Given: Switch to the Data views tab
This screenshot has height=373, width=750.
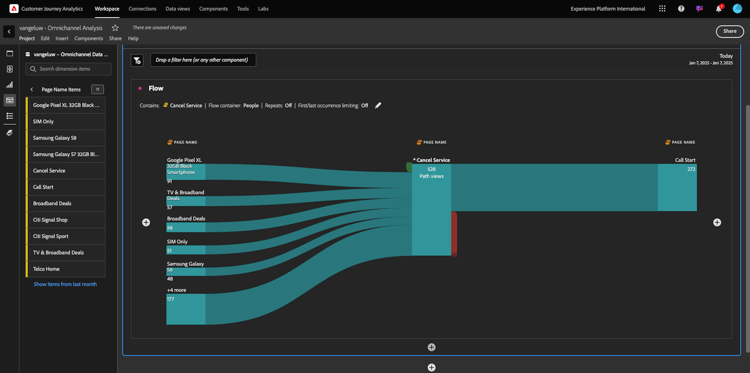Looking at the screenshot, I should coord(177,9).
